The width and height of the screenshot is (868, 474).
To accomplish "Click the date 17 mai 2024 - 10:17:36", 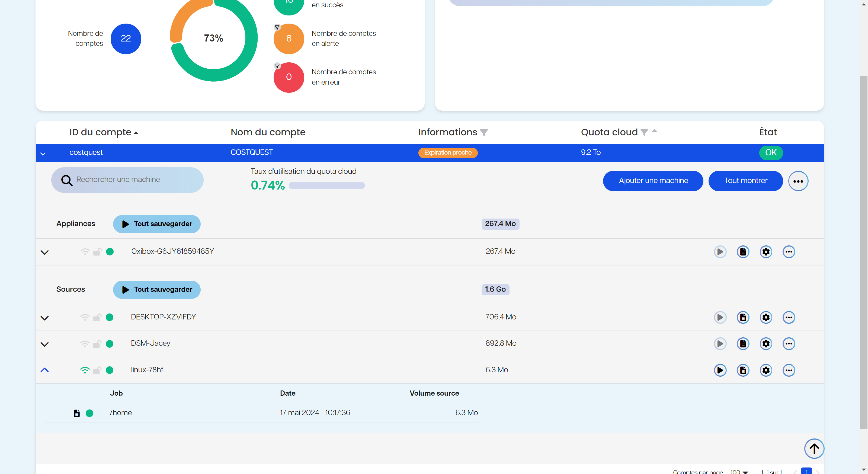I will [x=315, y=413].
